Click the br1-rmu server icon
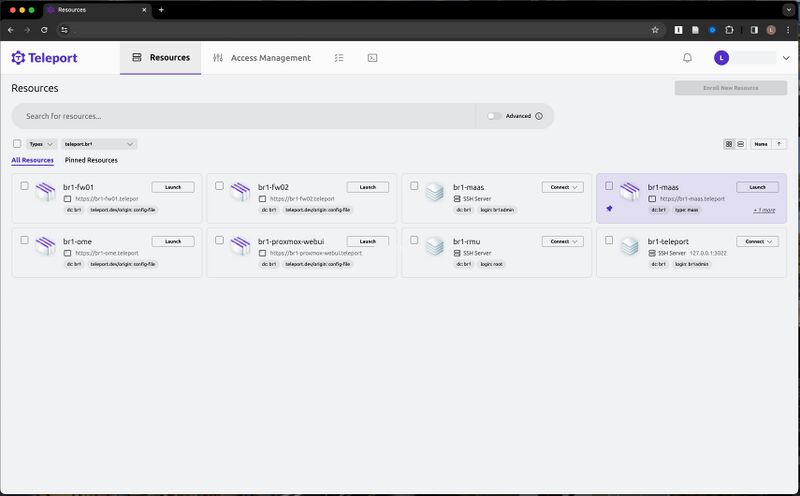The width and height of the screenshot is (800, 496). coord(435,246)
